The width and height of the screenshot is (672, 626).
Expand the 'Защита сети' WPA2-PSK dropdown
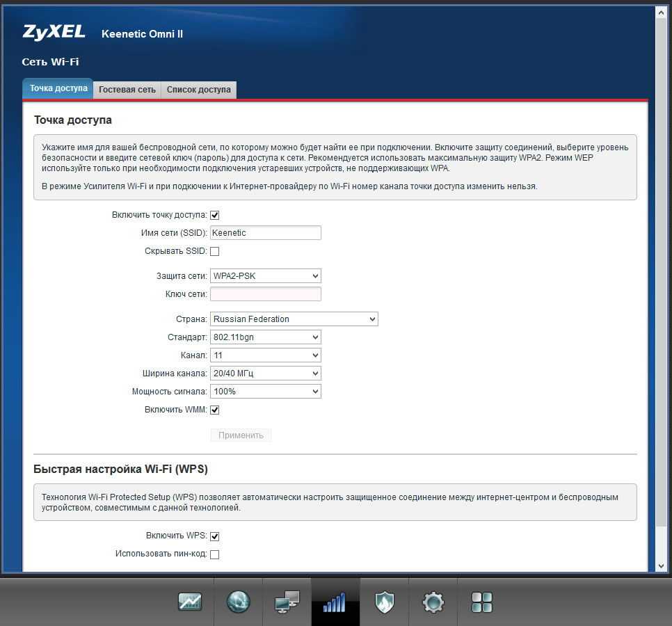265,276
